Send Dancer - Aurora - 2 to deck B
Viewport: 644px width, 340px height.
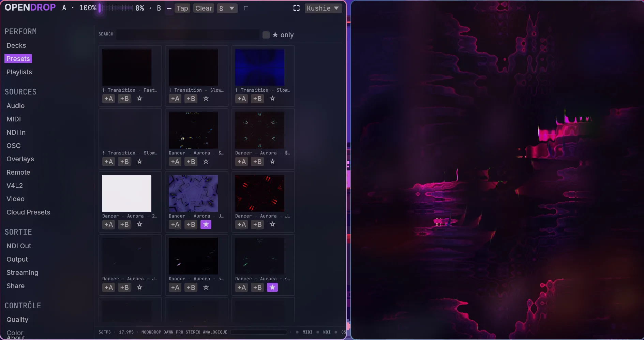(124, 224)
